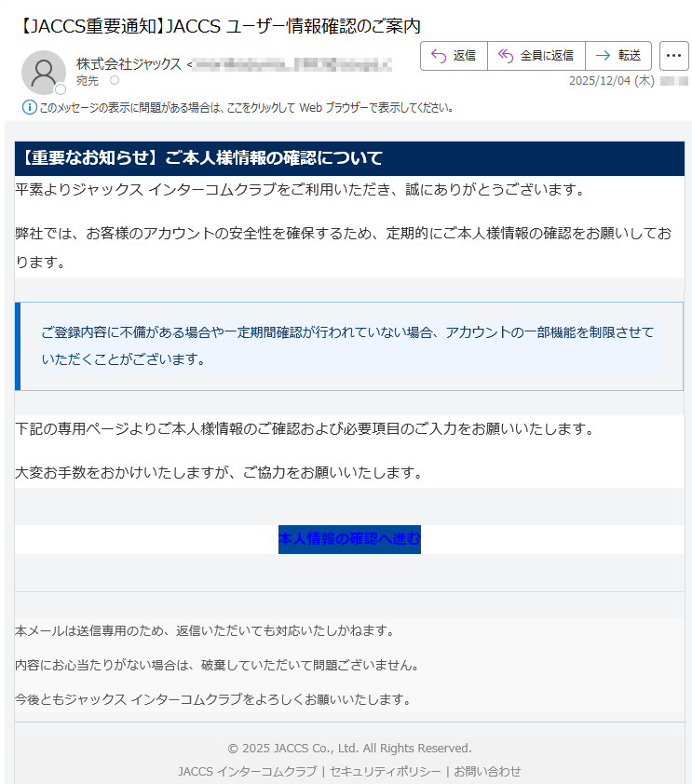Click the 本人情報の確認へ進む link

click(349, 539)
